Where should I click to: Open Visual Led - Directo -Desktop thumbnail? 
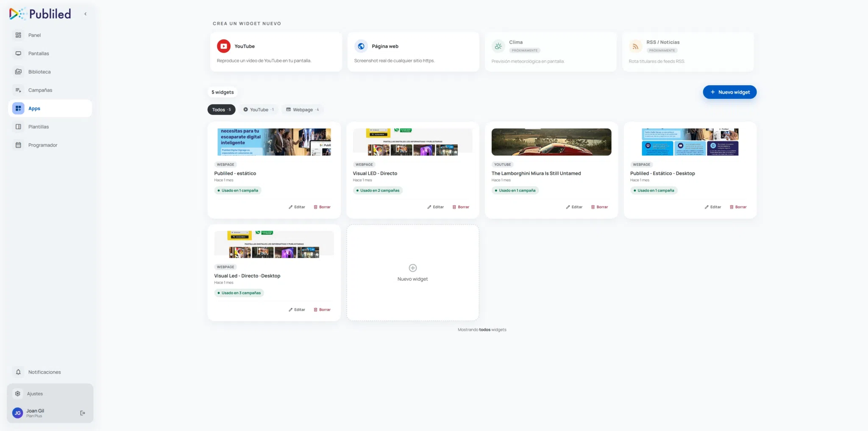(x=274, y=245)
